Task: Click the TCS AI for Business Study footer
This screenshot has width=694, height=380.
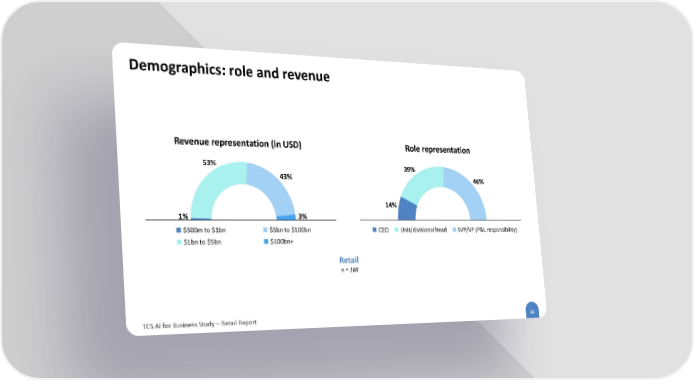Action: 200,324
